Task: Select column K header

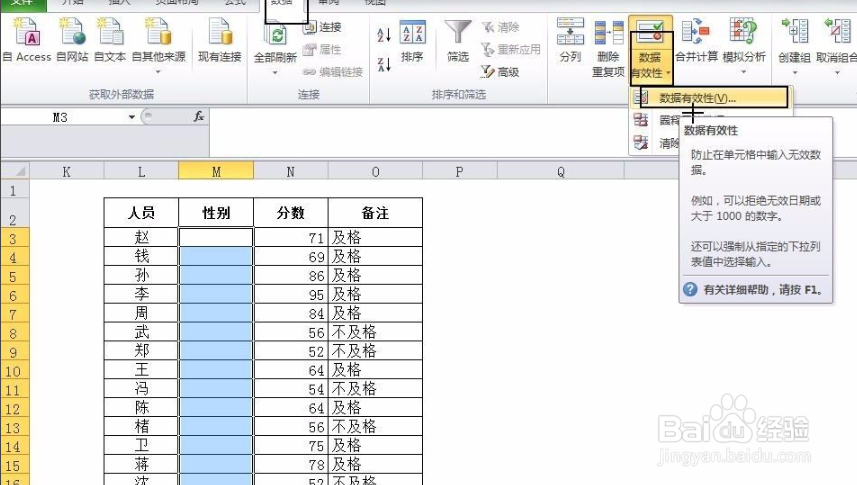Action: [x=67, y=172]
